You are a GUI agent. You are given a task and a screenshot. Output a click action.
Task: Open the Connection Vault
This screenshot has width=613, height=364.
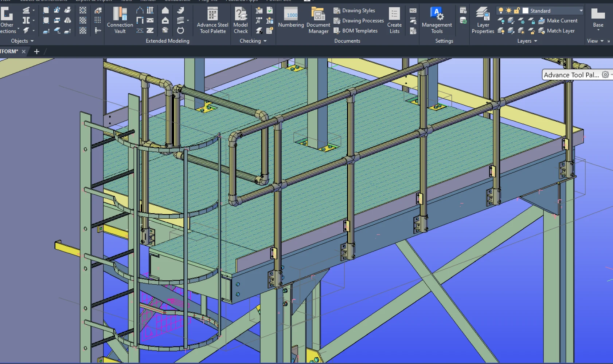(x=120, y=20)
